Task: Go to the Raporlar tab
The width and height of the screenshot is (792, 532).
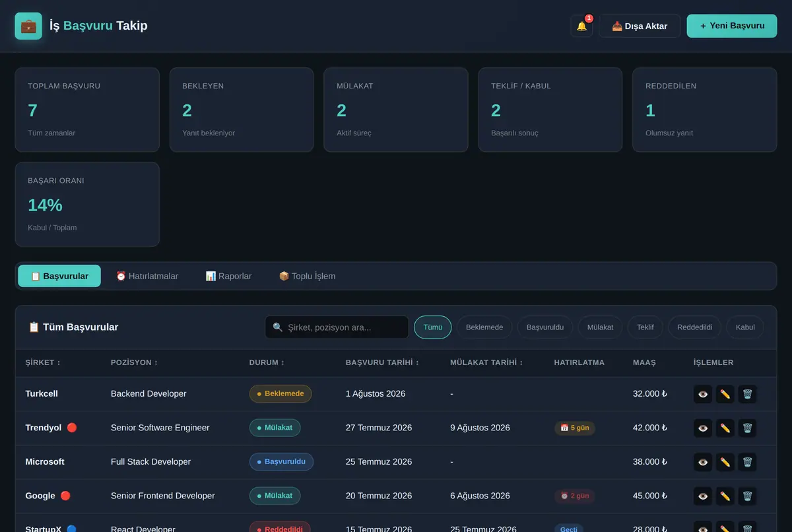Action: 228,276
